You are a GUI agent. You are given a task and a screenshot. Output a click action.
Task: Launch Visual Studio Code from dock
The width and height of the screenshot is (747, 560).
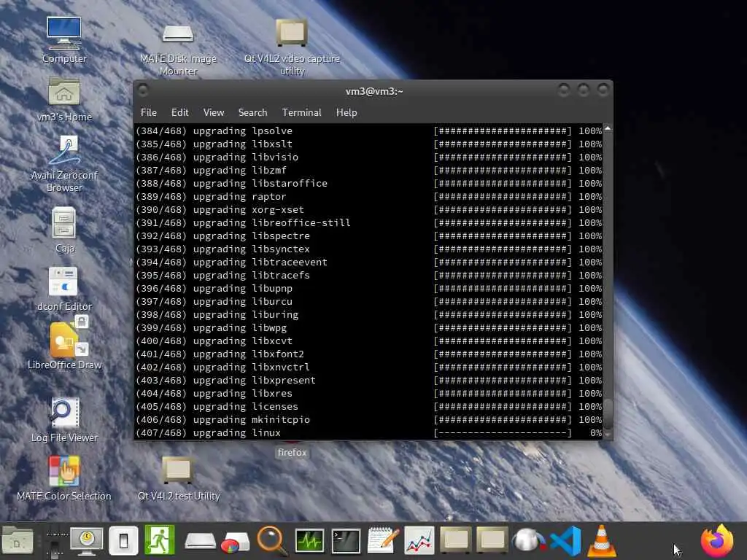click(565, 541)
